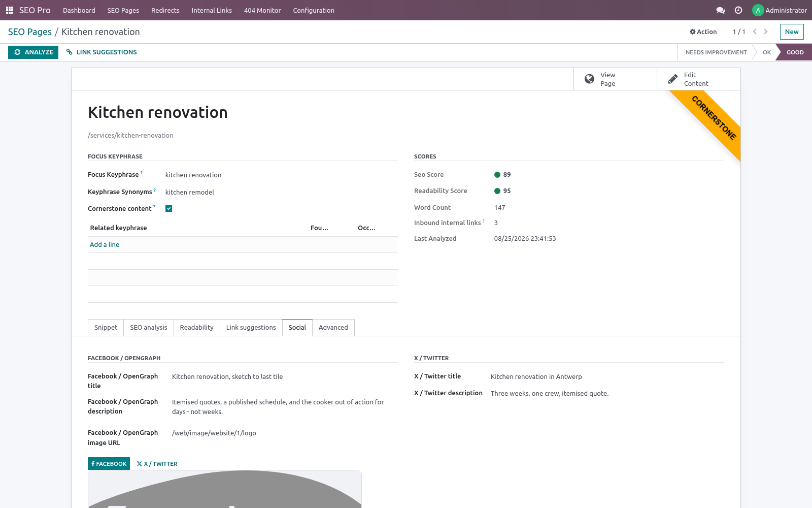This screenshot has width=812, height=508.
Task: Toggle the Cornerstone content checkbox
Action: tap(169, 209)
